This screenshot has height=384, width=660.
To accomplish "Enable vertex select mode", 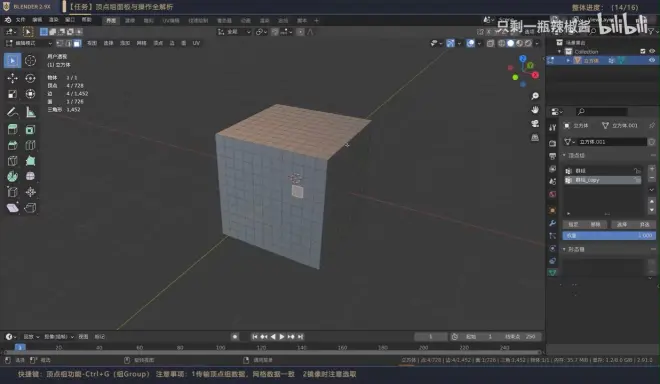I will (60, 43).
